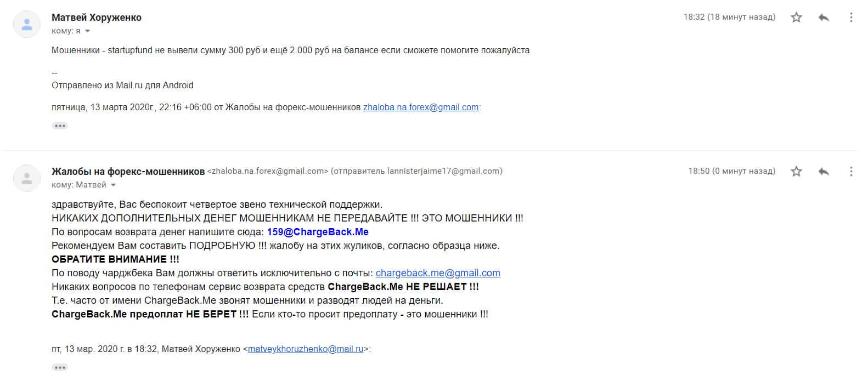
Task: Click the matveykhoruzhenko@mail.ru address link
Action: pos(306,349)
